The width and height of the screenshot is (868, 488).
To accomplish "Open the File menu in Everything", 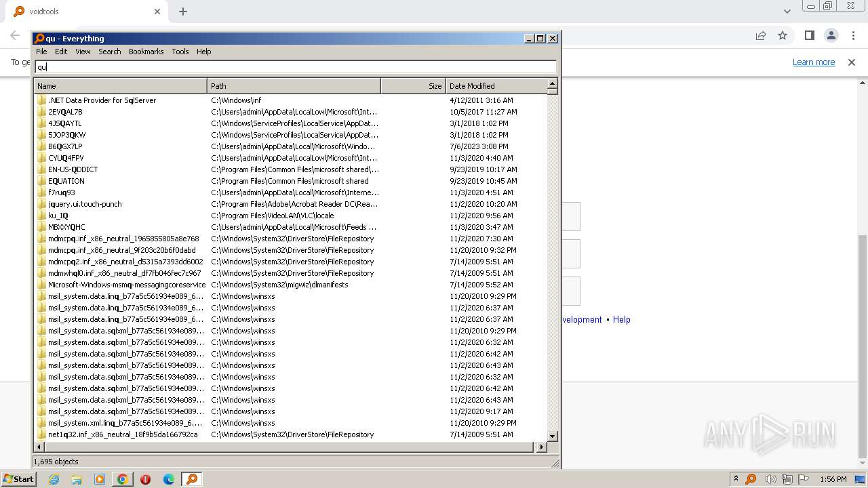I will 41,52.
